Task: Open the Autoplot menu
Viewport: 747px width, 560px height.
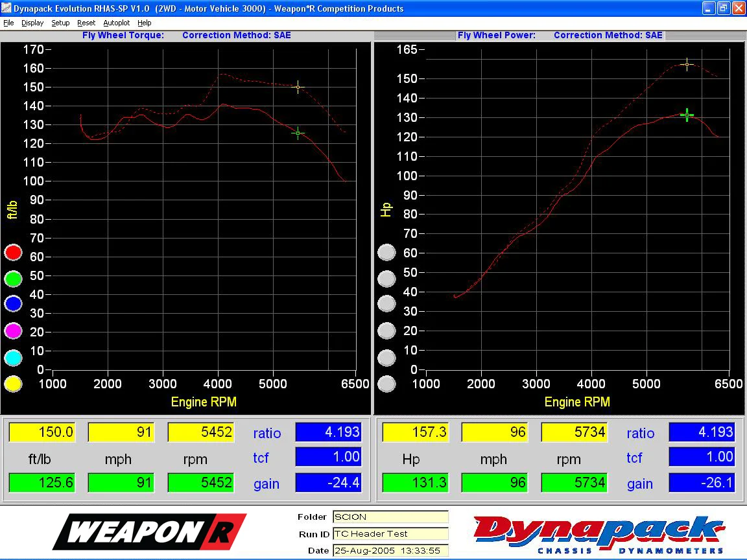Action: pyautogui.click(x=116, y=23)
